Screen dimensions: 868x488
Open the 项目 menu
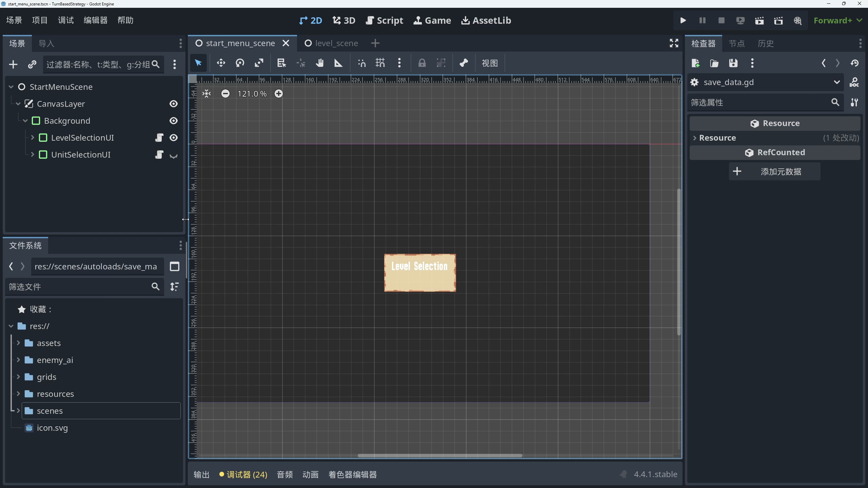[x=40, y=20]
